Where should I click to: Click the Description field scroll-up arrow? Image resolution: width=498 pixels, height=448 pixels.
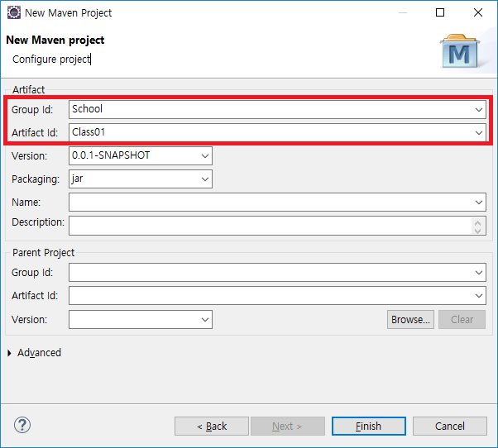point(477,222)
